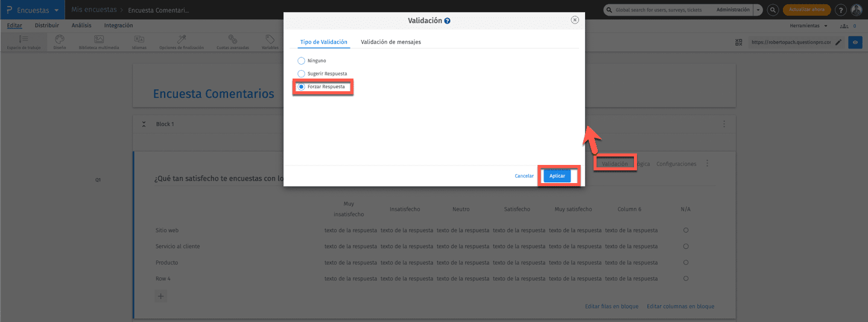Open the Configuraciones question option
Viewport: 868px width, 322px height.
click(x=676, y=164)
